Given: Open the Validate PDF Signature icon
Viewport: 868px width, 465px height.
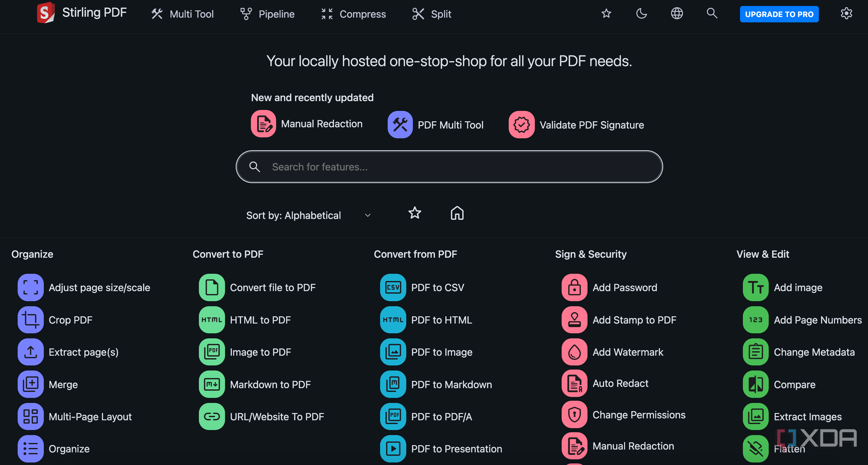Looking at the screenshot, I should point(521,124).
